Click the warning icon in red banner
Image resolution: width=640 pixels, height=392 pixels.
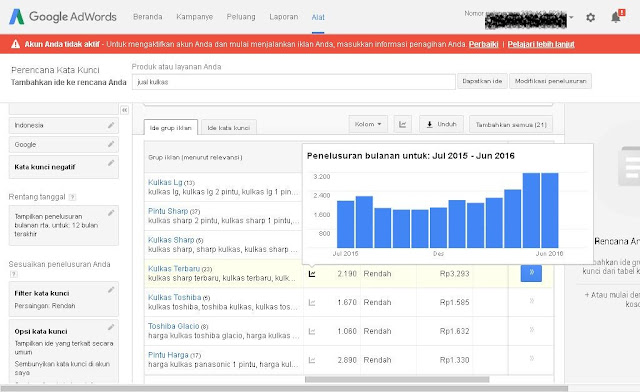tap(16, 44)
